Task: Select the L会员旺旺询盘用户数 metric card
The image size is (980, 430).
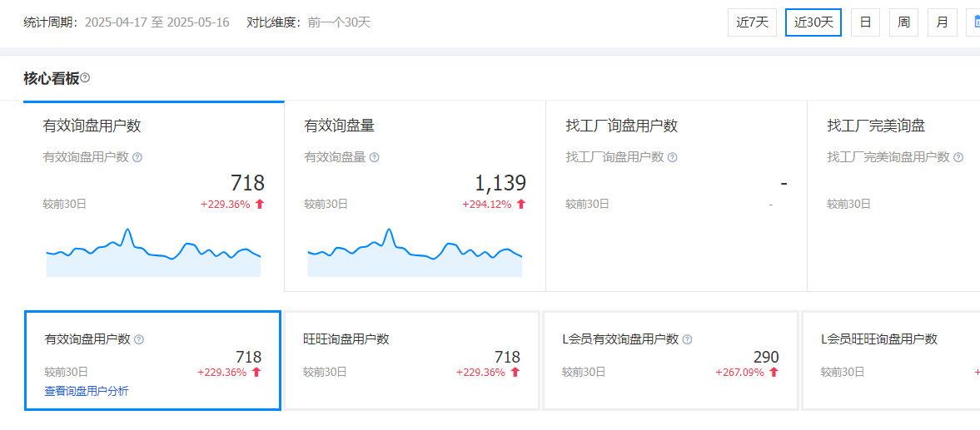Action: point(891,361)
